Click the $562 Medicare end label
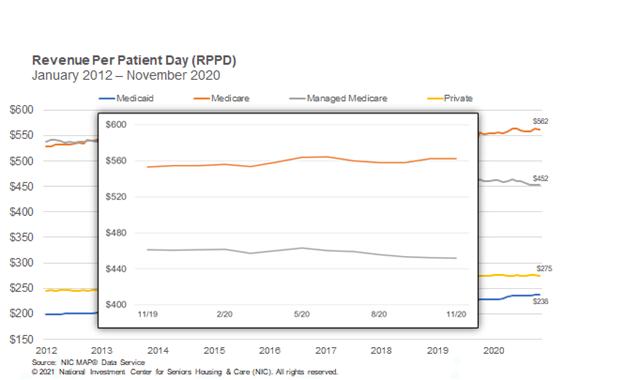Screen dimensions: 624x380 tap(540, 121)
